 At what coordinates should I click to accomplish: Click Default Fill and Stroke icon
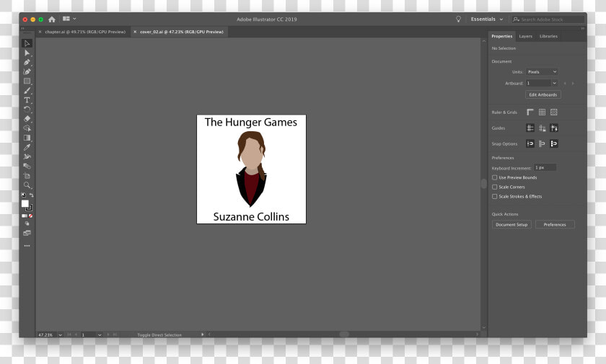tap(24, 195)
